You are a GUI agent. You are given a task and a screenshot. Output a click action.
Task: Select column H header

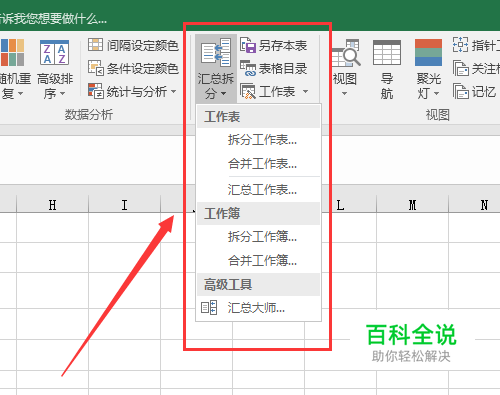tap(52, 204)
